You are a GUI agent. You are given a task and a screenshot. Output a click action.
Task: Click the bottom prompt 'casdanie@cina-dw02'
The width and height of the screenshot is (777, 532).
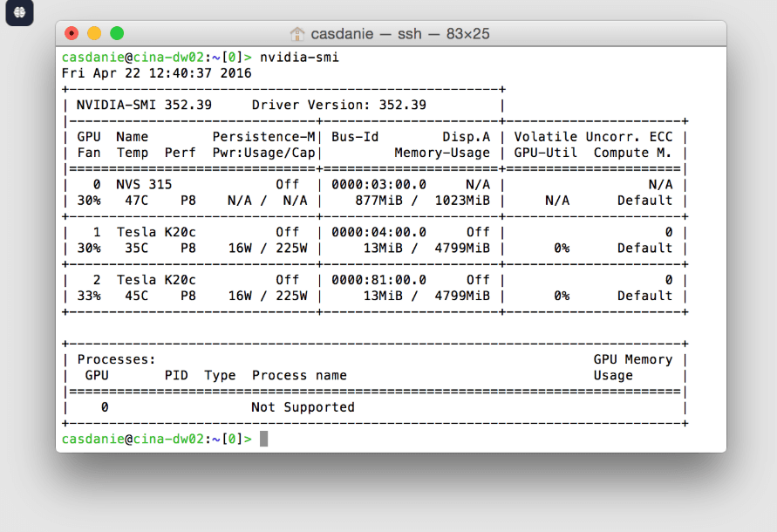click(x=133, y=439)
